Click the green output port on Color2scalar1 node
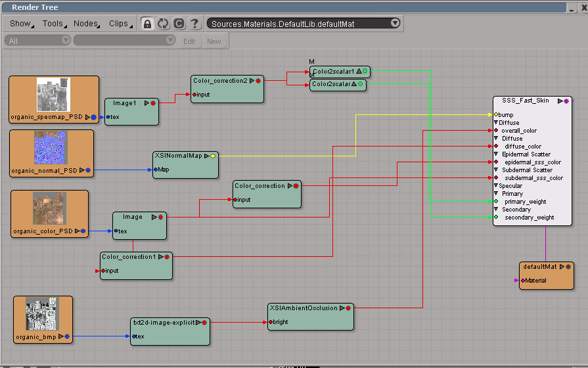Screen dimensions: 588x368 pos(364,71)
